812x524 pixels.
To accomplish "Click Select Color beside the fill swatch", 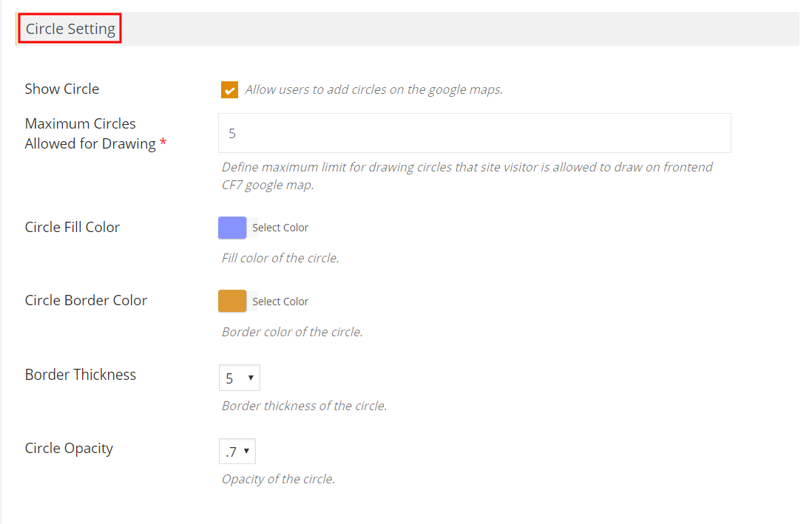I will pos(280,228).
